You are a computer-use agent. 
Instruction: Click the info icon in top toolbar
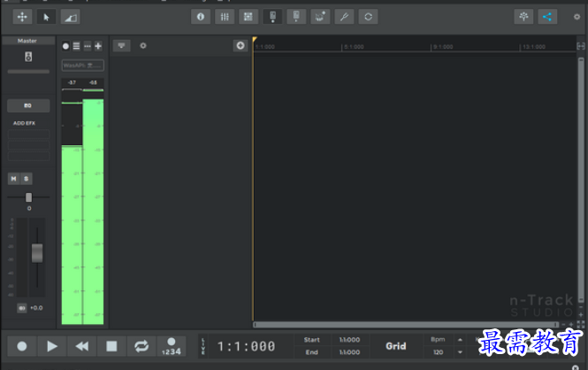point(200,17)
